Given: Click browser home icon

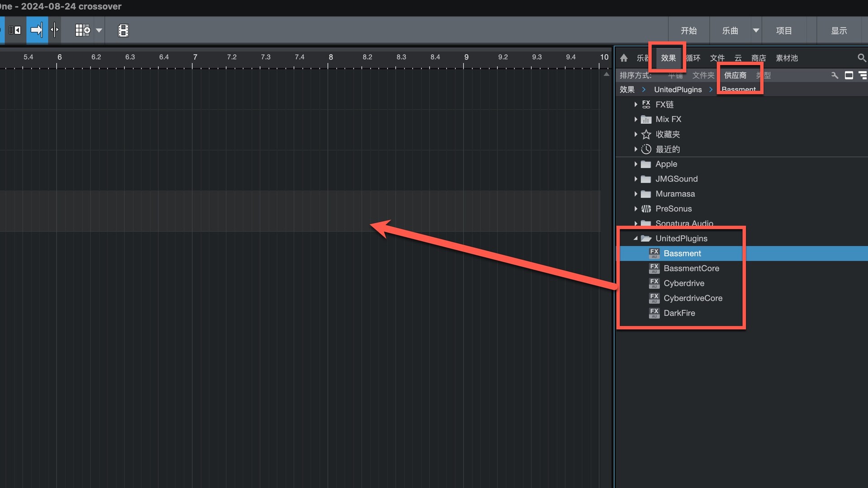Looking at the screenshot, I should point(624,58).
